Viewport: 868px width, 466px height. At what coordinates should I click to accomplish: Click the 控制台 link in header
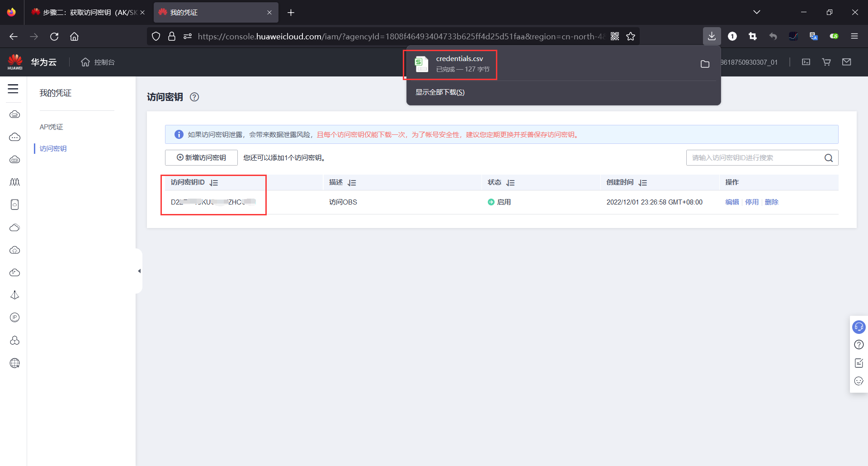[x=104, y=62]
